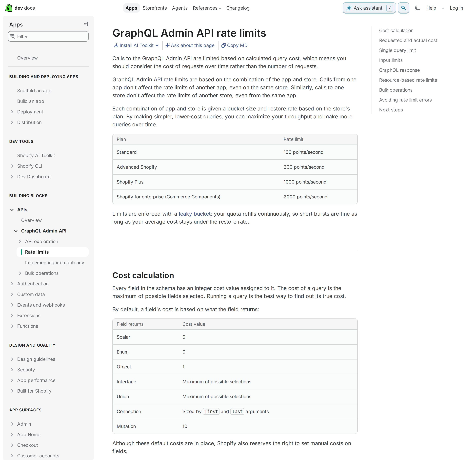Open Build an app page
This screenshot has height=463, width=476.
31,101
